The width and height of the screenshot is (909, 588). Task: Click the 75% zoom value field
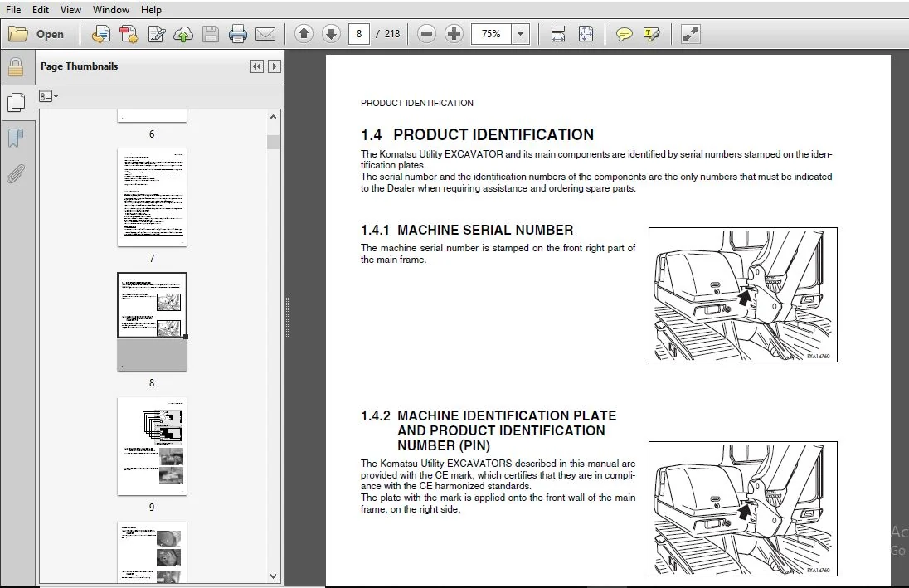491,34
